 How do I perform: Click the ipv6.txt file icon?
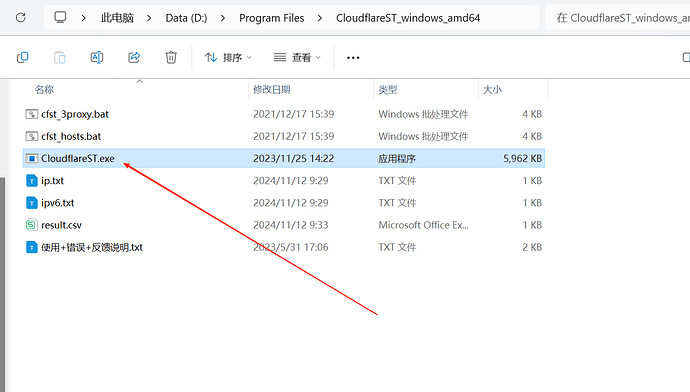pos(32,203)
